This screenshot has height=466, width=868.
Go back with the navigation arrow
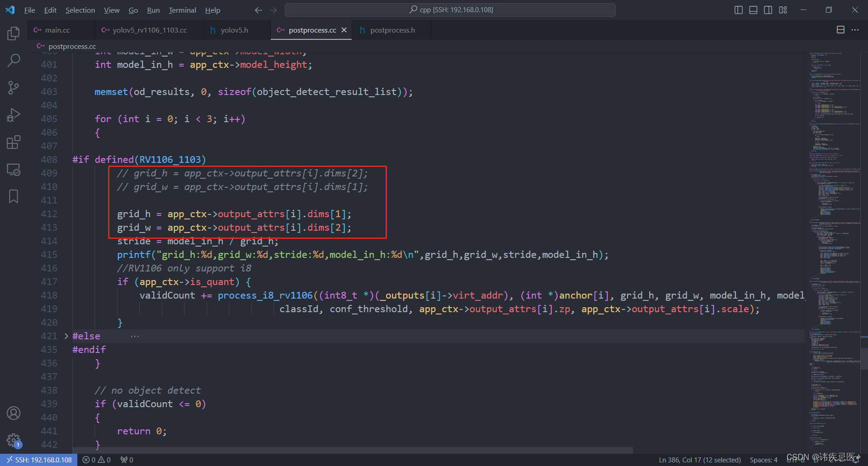258,10
